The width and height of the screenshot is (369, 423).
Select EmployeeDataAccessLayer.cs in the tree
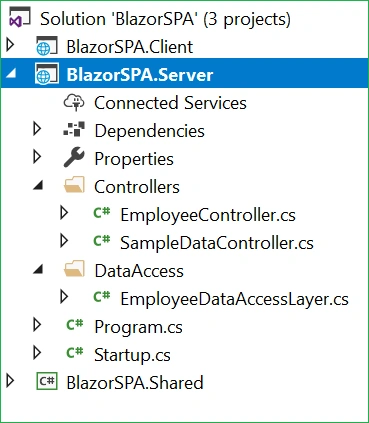[x=234, y=299]
